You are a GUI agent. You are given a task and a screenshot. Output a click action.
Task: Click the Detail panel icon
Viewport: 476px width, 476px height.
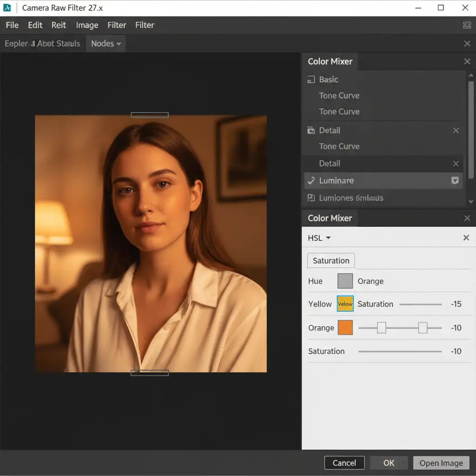311,131
